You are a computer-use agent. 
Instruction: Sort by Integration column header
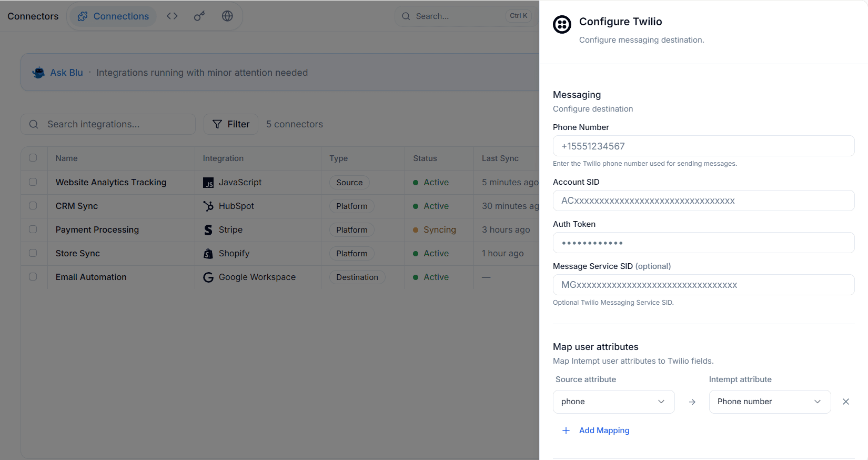tap(223, 158)
